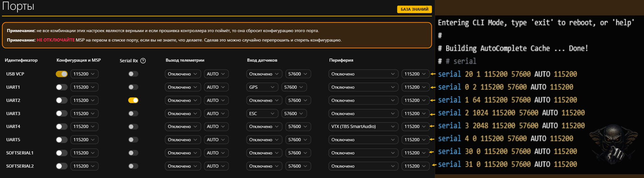This screenshot has height=178, width=644.
Task: Enable Serial Rx switch on SOFTSERIAL1
Action: (133, 153)
